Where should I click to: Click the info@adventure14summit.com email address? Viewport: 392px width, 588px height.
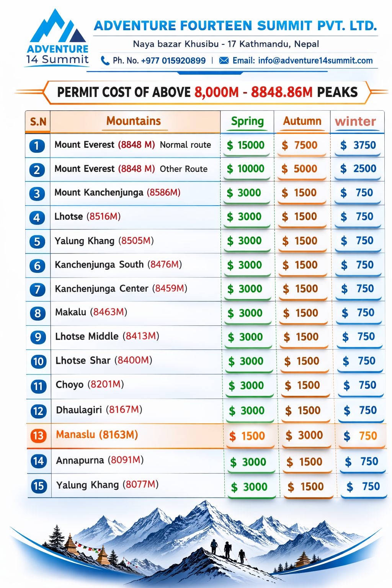315,60
